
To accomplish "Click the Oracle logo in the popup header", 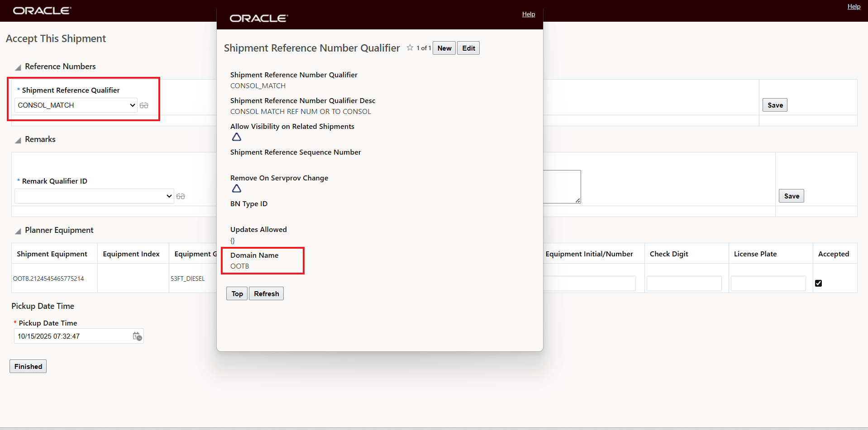I will pyautogui.click(x=258, y=18).
